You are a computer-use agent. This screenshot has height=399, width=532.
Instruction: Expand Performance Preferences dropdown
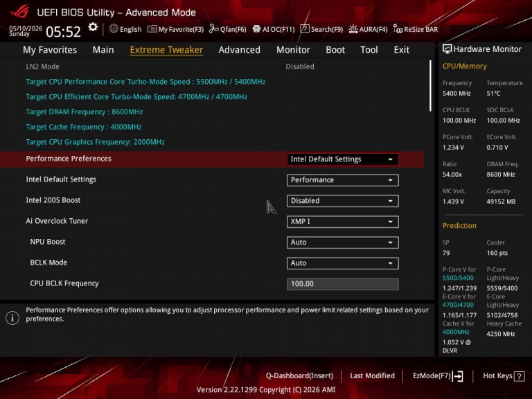coord(342,159)
